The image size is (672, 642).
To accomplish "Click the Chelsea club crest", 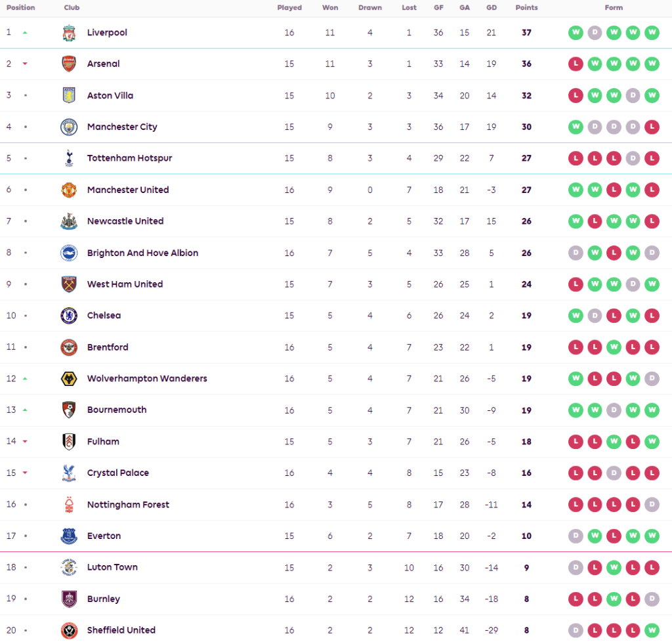I will tap(69, 316).
